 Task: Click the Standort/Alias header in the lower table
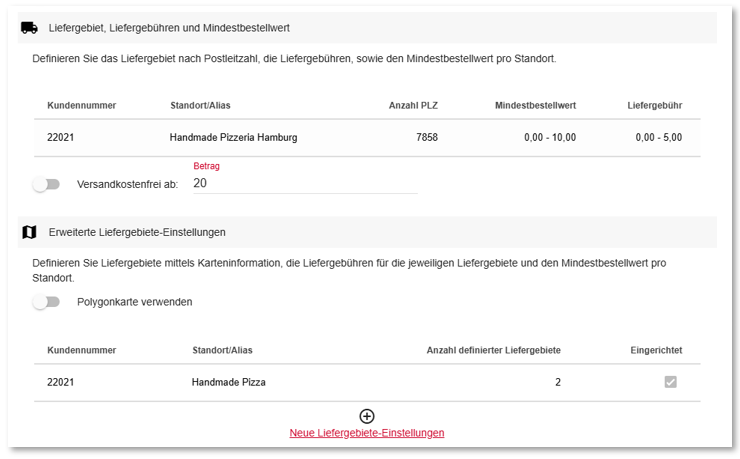point(222,351)
